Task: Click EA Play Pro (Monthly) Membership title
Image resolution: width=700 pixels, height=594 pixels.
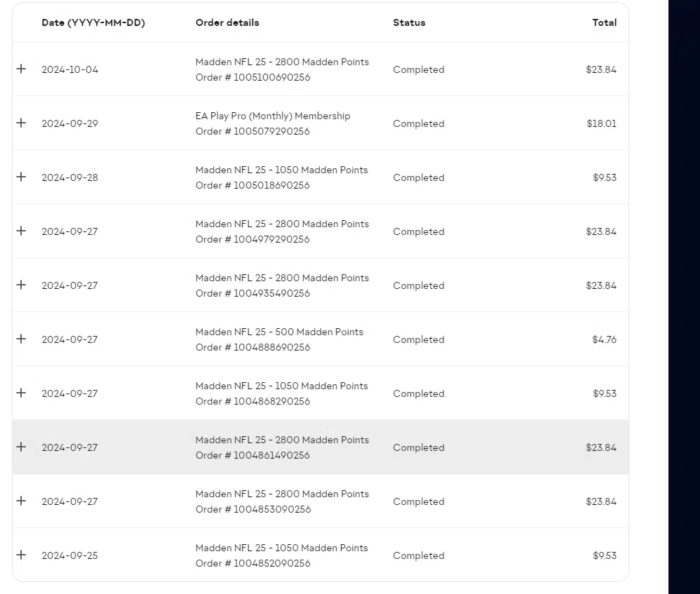Action: click(273, 116)
